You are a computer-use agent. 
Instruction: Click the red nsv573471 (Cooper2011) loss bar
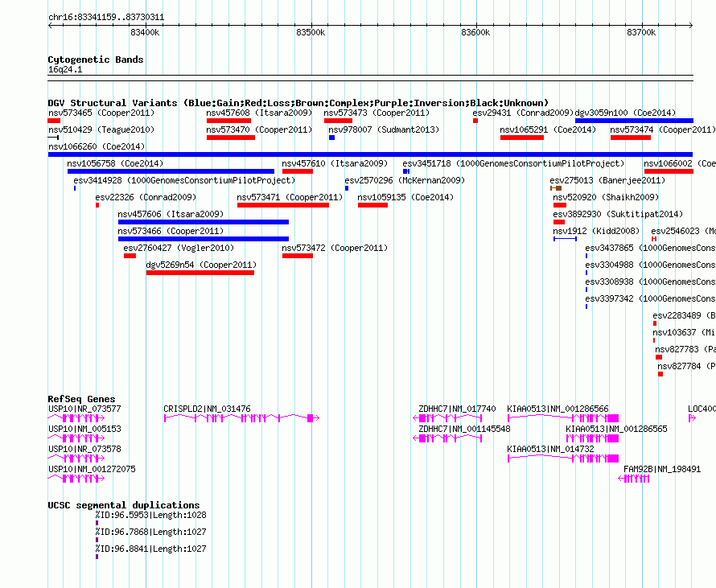click(283, 205)
